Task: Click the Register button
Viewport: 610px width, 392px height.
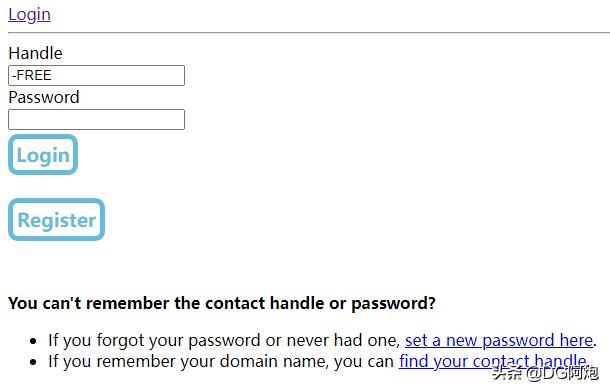Action: [56, 220]
